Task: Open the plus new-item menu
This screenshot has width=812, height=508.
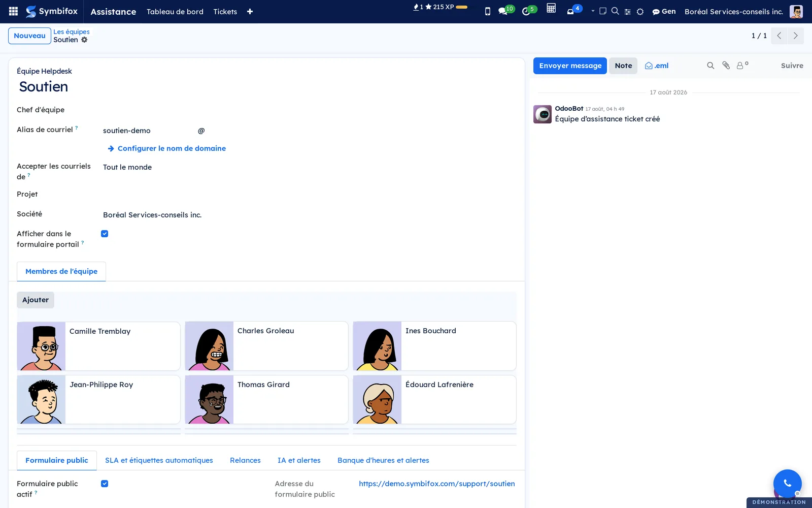Action: (x=250, y=12)
